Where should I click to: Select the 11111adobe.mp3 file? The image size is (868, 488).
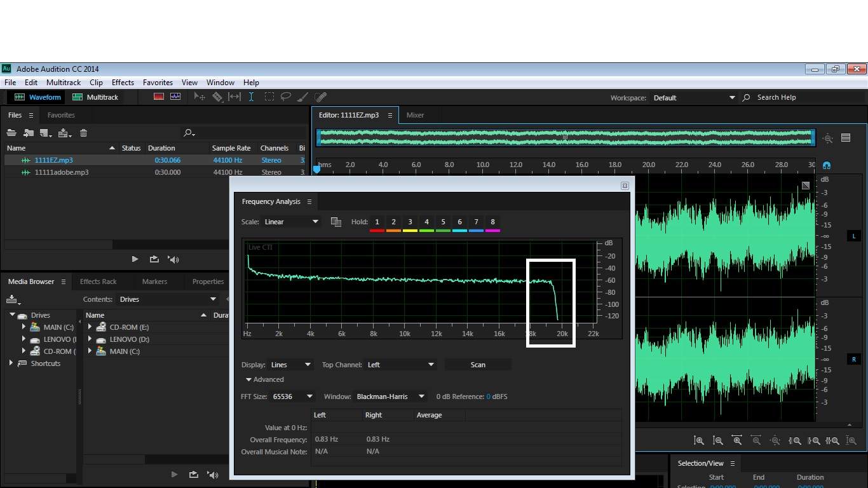pos(62,172)
